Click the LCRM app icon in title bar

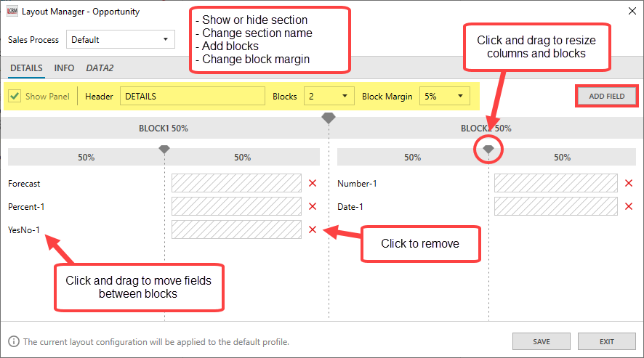12,12
